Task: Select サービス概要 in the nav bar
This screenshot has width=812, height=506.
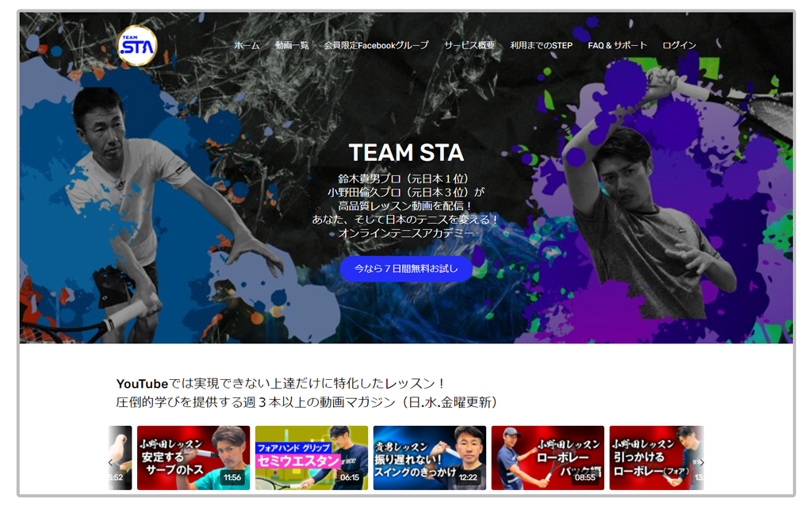Action: pyautogui.click(x=469, y=45)
